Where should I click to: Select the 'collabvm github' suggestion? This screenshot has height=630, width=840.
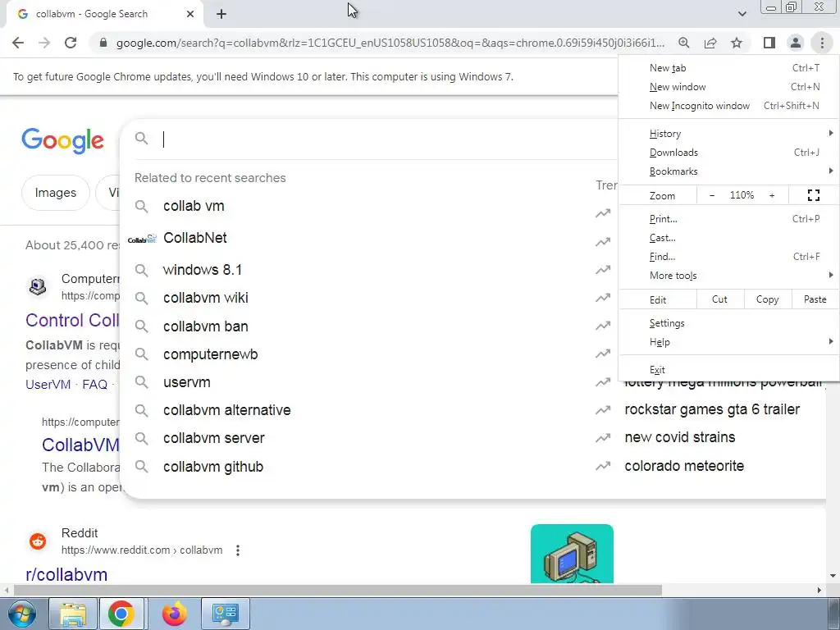coord(213,467)
